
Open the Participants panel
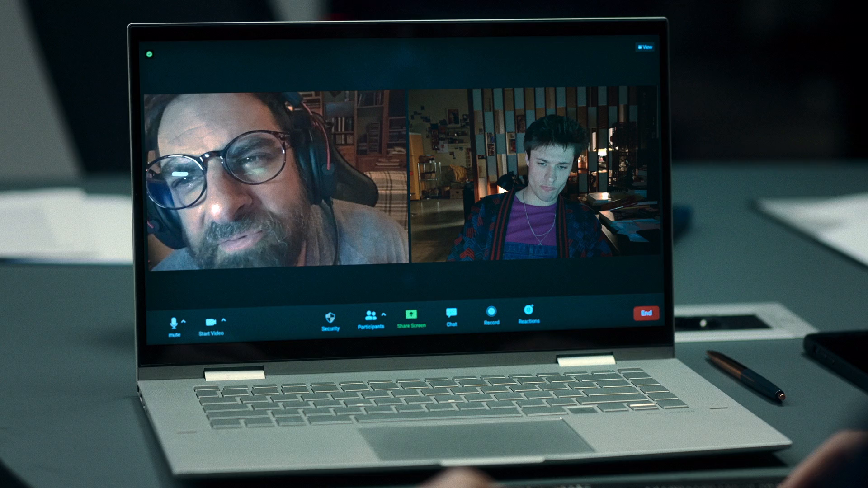[371, 319]
